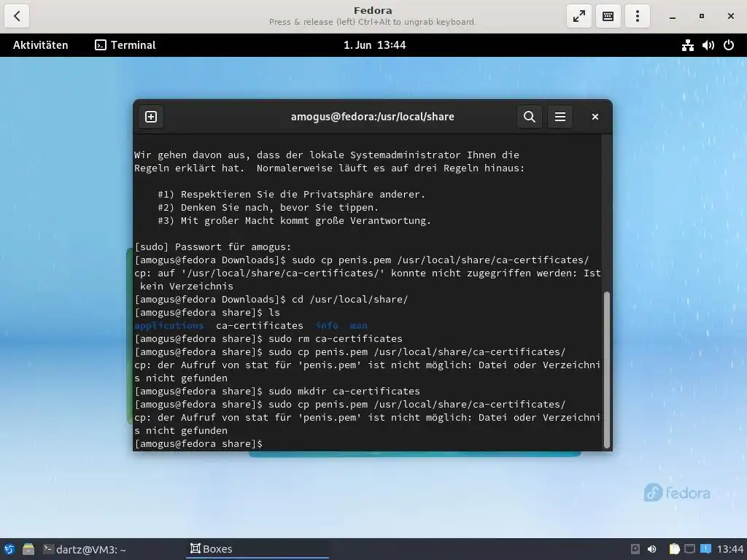Click the '[sudo] Passwort für amogus:' line
Screen dimensions: 747x560
pyautogui.click(x=213, y=246)
